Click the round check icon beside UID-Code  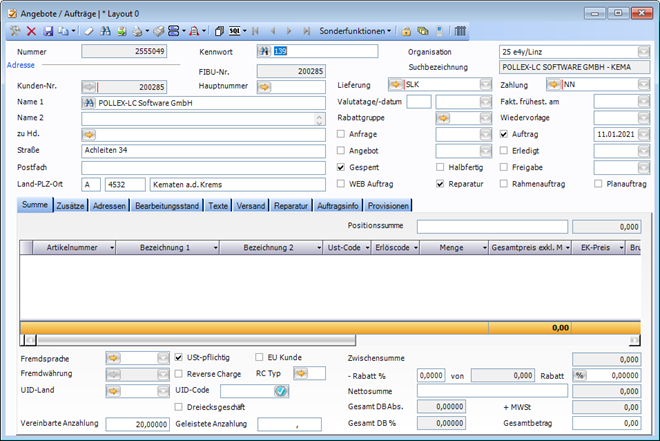281,391
